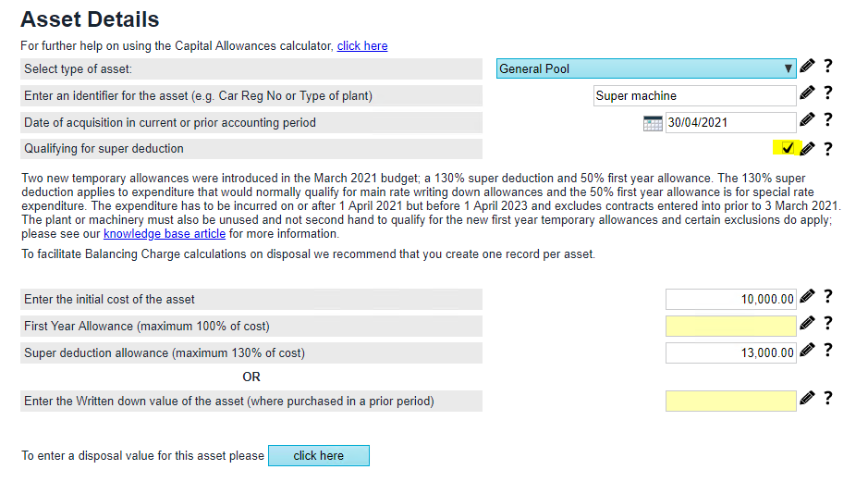
Task: Click the help question mark for super deduction checkbox
Action: tap(828, 149)
